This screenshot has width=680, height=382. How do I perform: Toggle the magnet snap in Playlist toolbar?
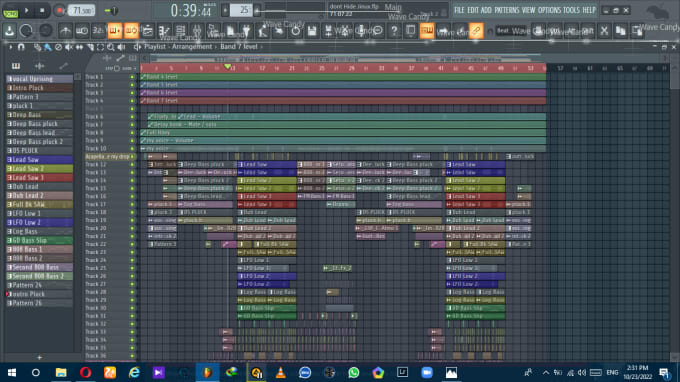21,47
